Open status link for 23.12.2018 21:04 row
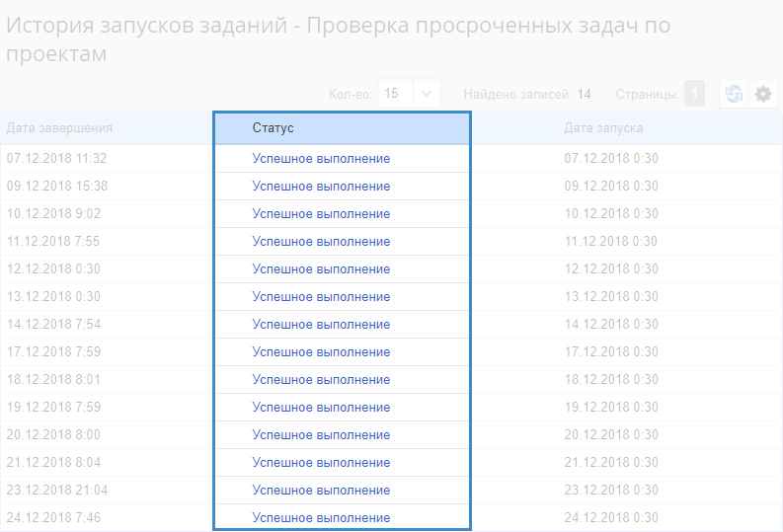The height and width of the screenshot is (532, 783). click(x=321, y=491)
